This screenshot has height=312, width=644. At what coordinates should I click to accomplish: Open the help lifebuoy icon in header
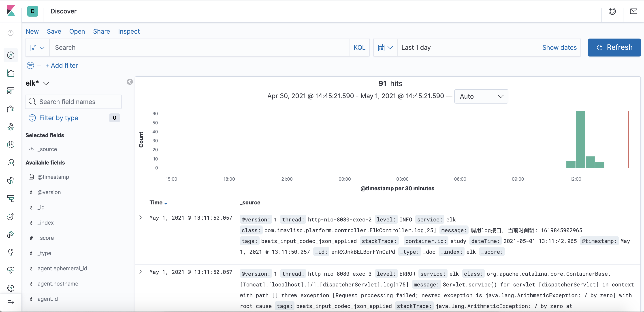coord(612,11)
